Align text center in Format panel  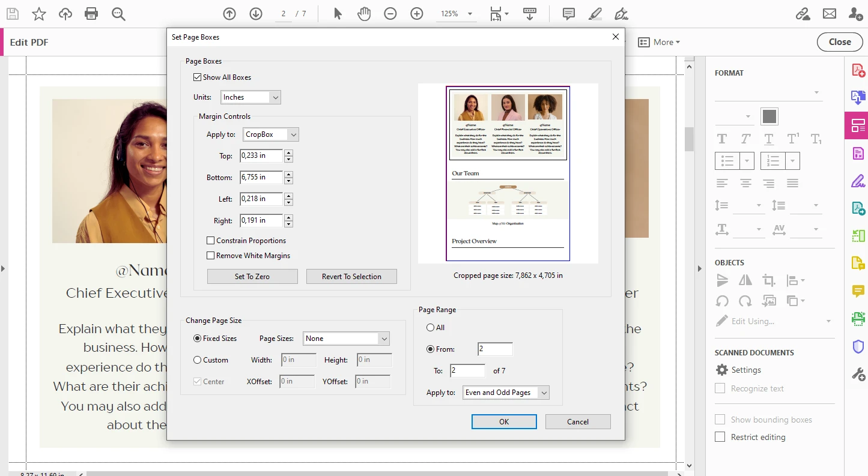point(745,183)
